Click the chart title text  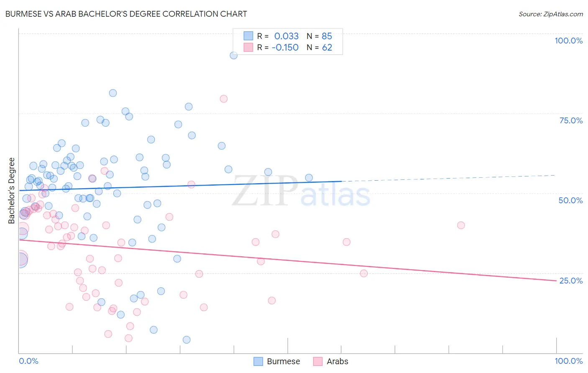126,14
